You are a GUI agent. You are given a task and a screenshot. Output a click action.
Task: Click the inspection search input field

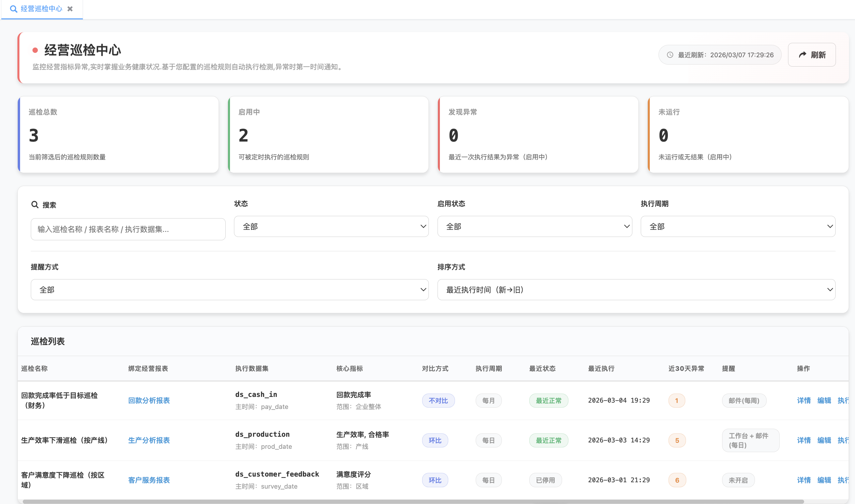click(128, 229)
